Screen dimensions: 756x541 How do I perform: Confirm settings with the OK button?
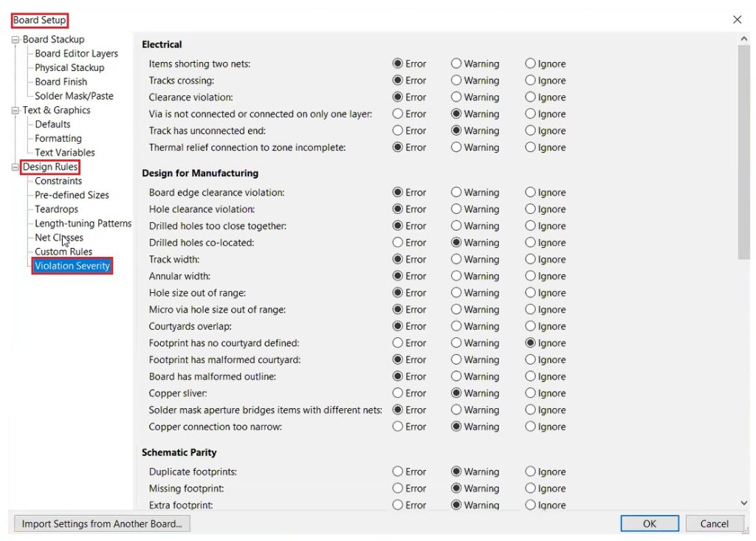click(649, 523)
